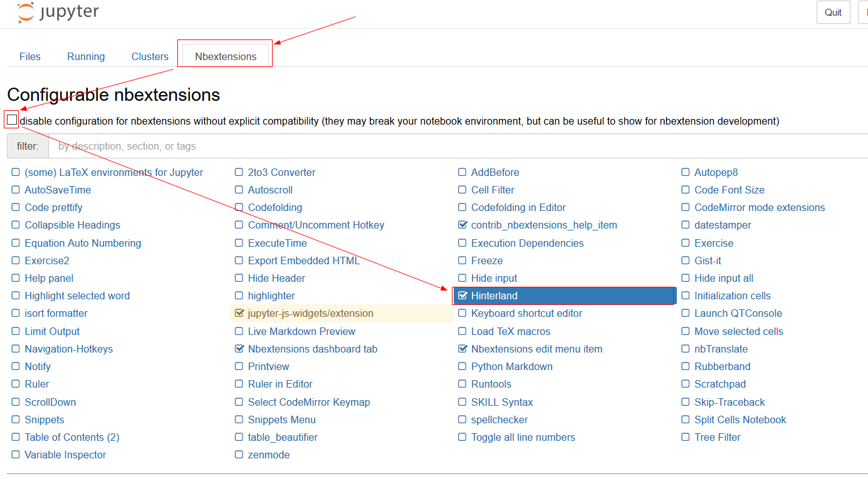868x479 pixels.
Task: Select the Snippets Menu link
Action: click(282, 420)
